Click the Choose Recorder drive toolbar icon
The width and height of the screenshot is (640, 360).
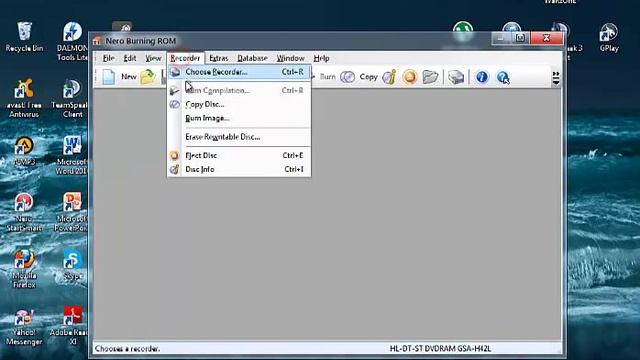[456, 77]
